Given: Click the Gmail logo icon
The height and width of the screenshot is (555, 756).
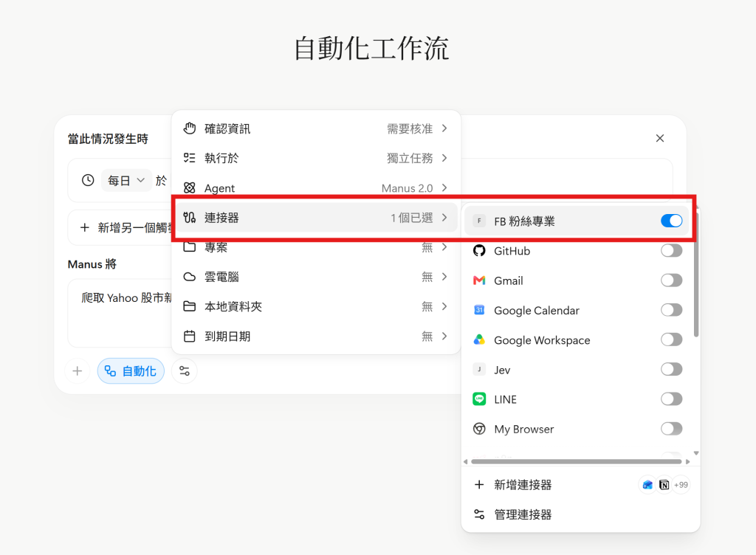Looking at the screenshot, I should (479, 280).
